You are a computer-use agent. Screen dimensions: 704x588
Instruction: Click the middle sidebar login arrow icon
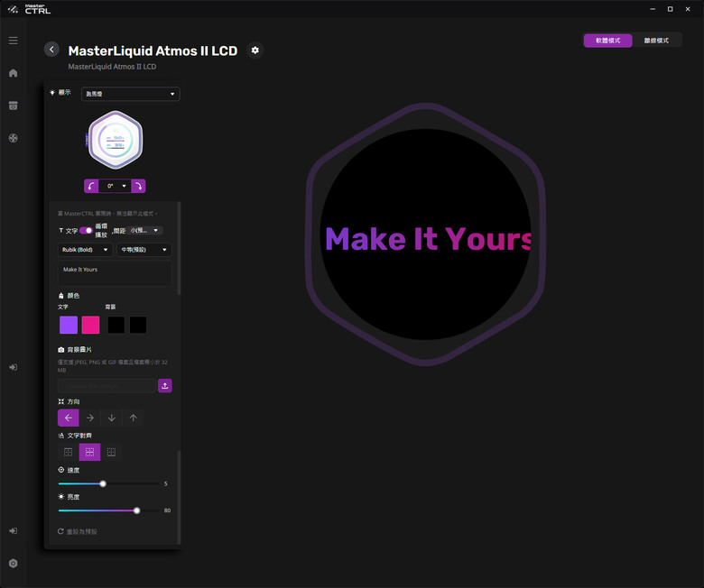[13, 367]
